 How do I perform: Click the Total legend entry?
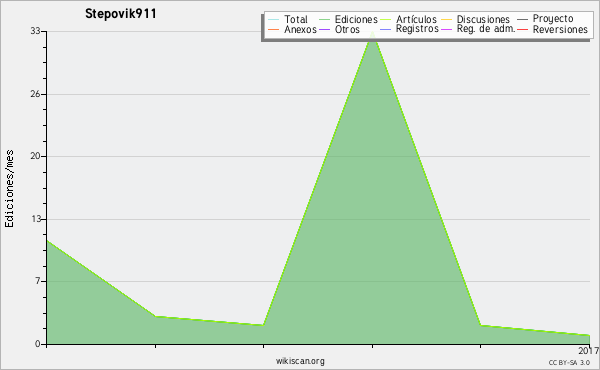pos(288,19)
